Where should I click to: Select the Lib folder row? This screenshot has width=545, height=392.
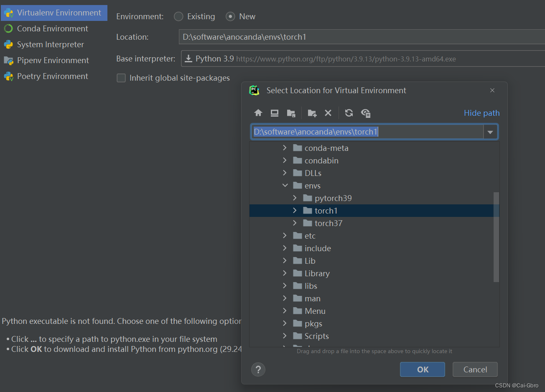(372, 261)
